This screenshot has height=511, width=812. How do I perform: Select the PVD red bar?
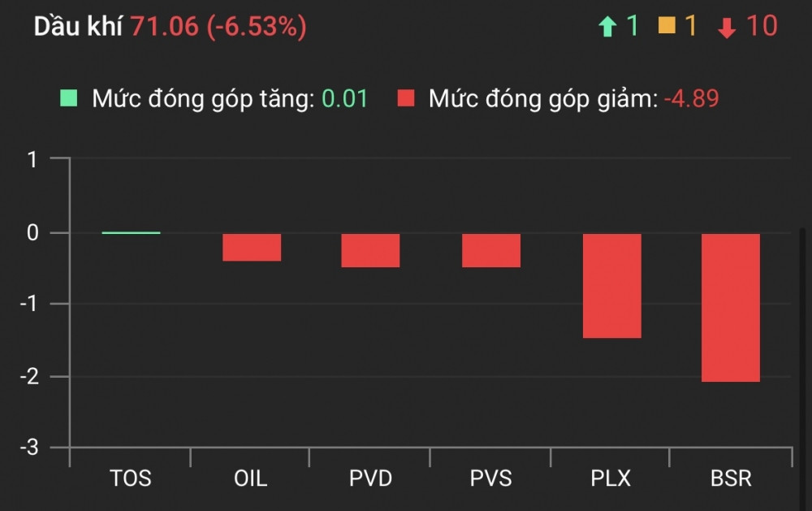[370, 250]
